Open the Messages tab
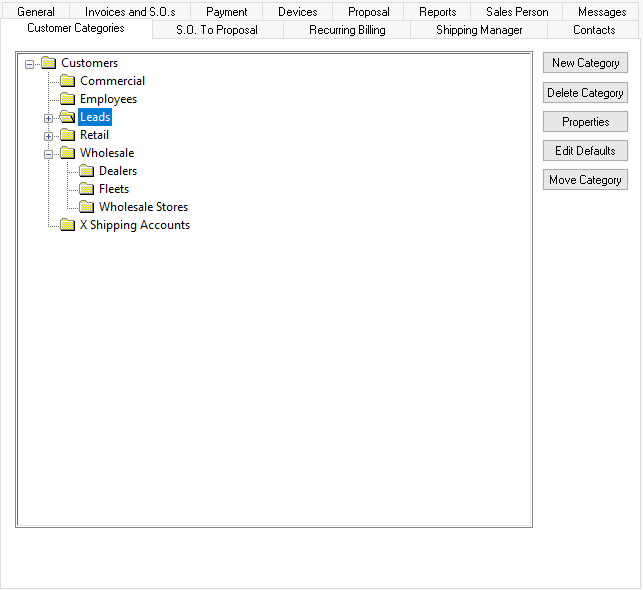 tap(602, 12)
